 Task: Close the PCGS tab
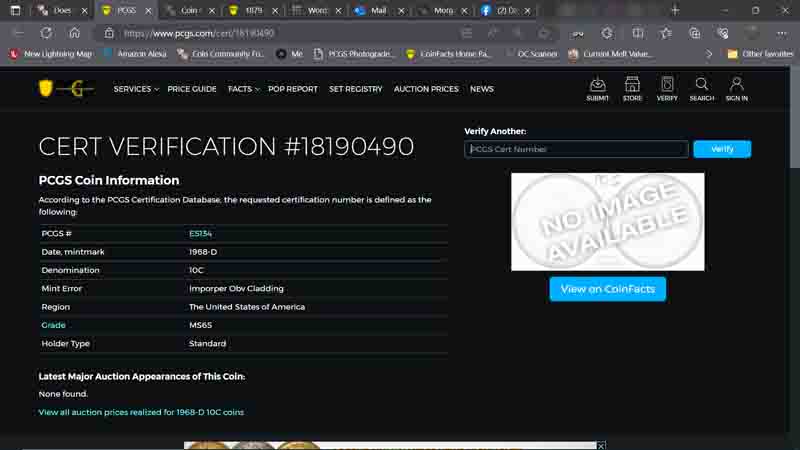pyautogui.click(x=148, y=10)
